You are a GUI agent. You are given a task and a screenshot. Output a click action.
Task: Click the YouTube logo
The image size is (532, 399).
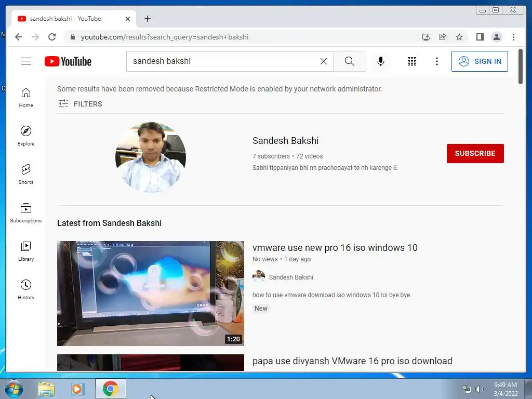click(68, 61)
